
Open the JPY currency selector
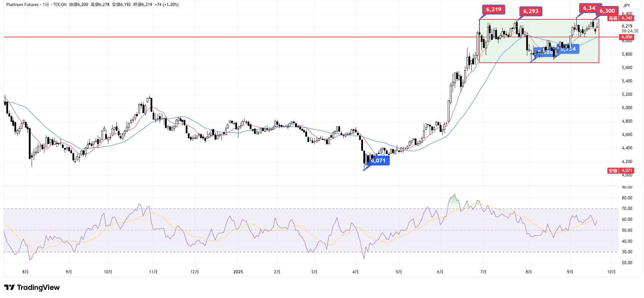(x=626, y=5)
